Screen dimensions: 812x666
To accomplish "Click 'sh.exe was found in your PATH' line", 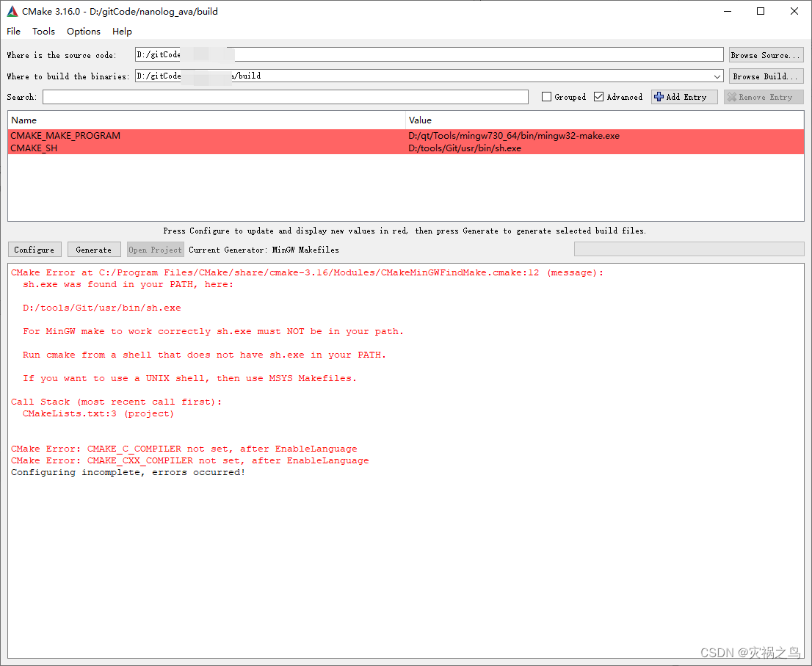I will (x=128, y=284).
